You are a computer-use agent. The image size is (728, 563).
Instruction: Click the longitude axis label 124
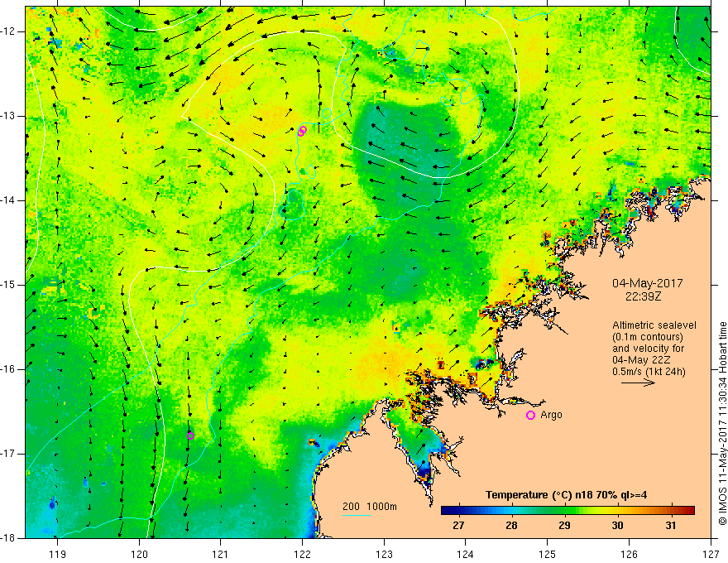(x=466, y=554)
